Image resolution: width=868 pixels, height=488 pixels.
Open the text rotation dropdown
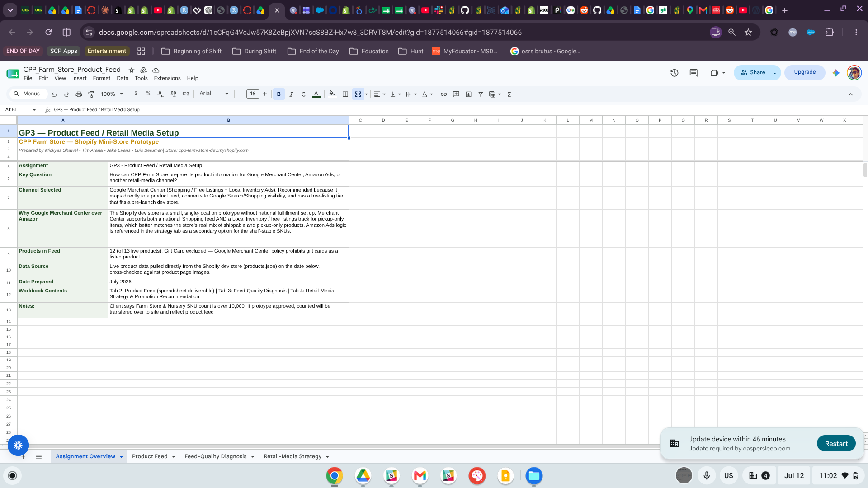tap(427, 94)
